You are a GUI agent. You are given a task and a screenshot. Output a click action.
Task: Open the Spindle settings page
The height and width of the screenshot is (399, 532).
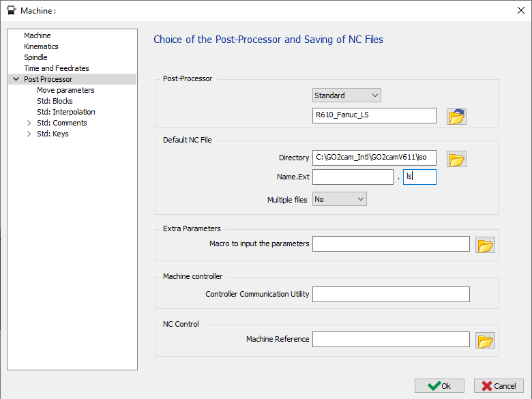click(x=35, y=57)
